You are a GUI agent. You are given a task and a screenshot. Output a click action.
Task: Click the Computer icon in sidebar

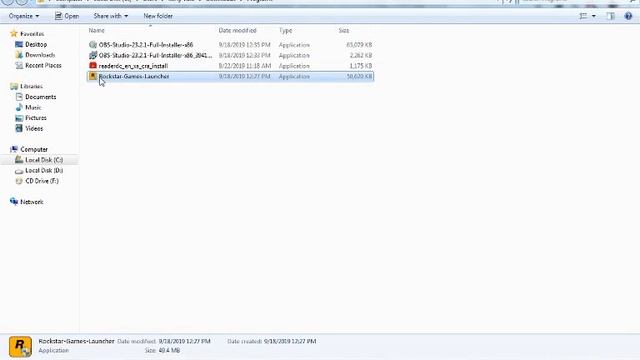coord(14,149)
